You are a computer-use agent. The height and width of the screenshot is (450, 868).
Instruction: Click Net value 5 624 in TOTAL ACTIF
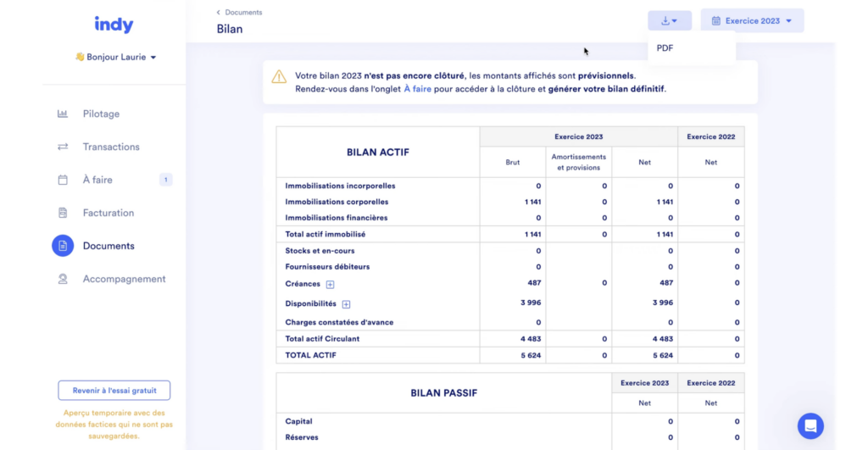(x=663, y=355)
